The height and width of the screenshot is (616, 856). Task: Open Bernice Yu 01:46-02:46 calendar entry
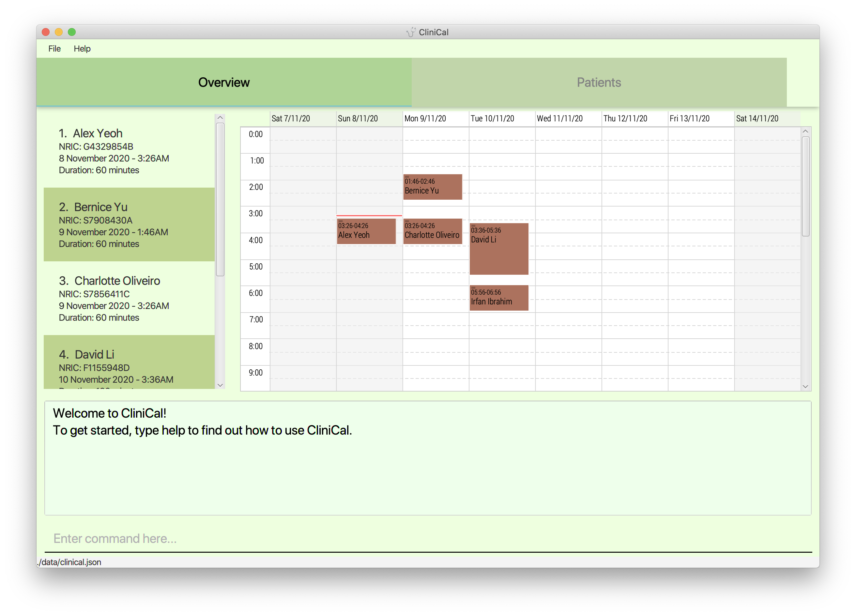pyautogui.click(x=433, y=186)
